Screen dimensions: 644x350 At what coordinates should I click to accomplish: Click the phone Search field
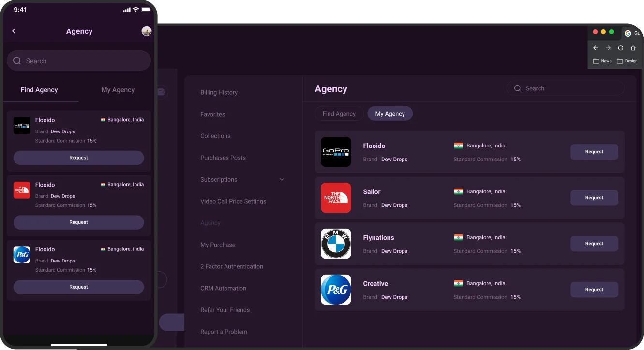click(79, 61)
